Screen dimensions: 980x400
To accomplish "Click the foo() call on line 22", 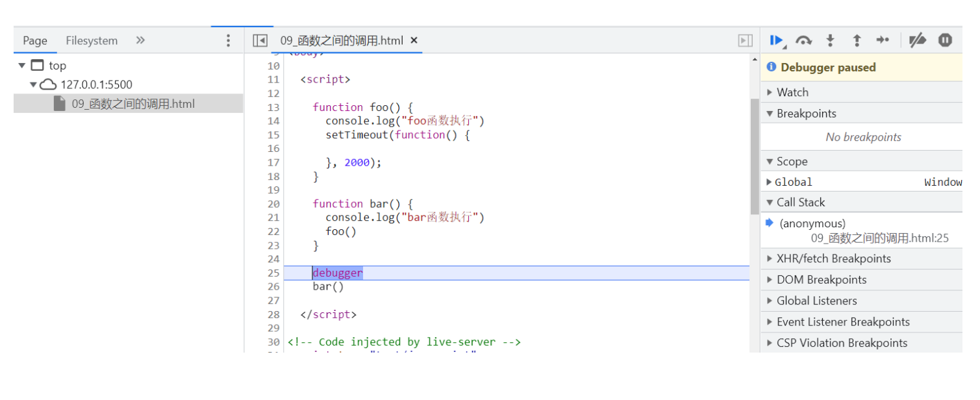I will [341, 232].
